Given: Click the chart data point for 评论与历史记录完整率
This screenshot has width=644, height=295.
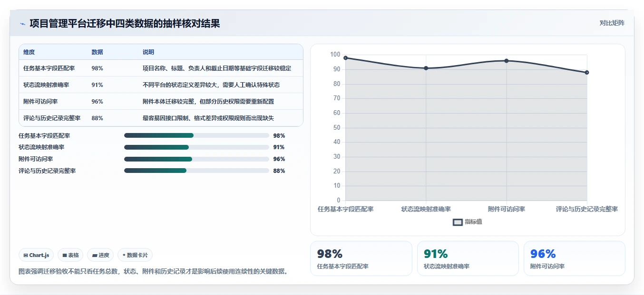Looking at the screenshot, I should 587,72.
